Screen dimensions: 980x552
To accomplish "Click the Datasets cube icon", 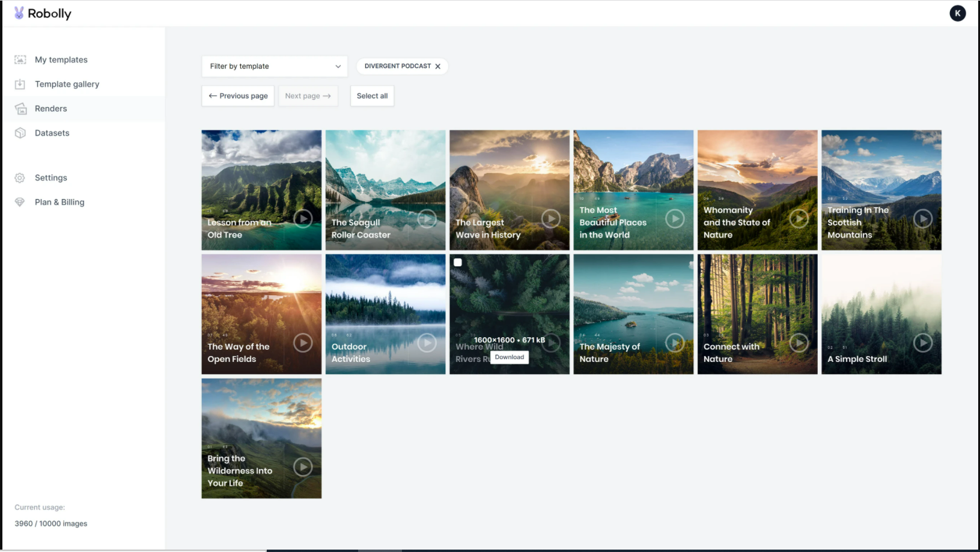I will pos(20,133).
